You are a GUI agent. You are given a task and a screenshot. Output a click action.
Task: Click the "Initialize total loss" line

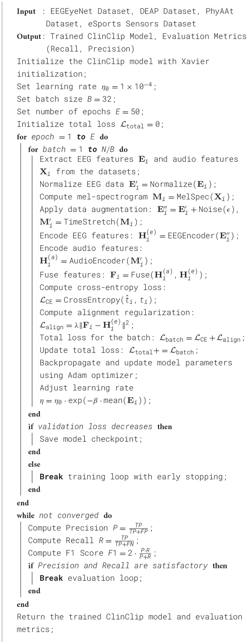[90, 124]
